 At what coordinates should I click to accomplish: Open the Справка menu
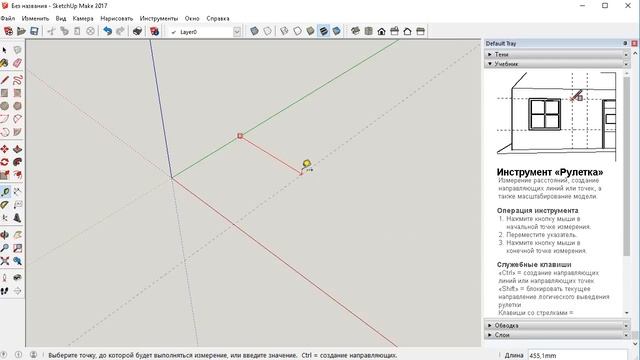(x=218, y=18)
